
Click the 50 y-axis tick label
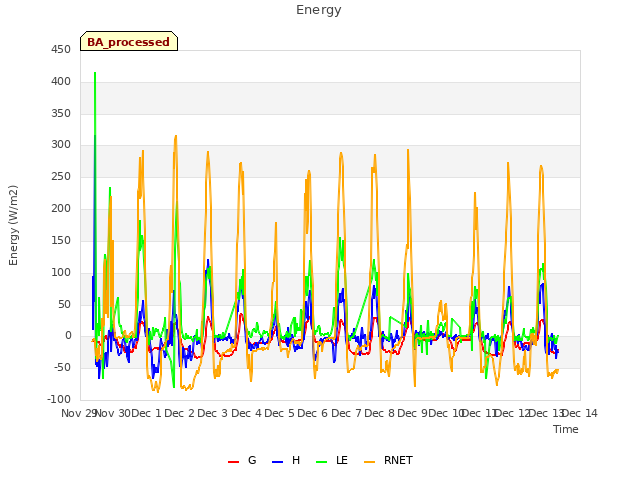(64, 304)
